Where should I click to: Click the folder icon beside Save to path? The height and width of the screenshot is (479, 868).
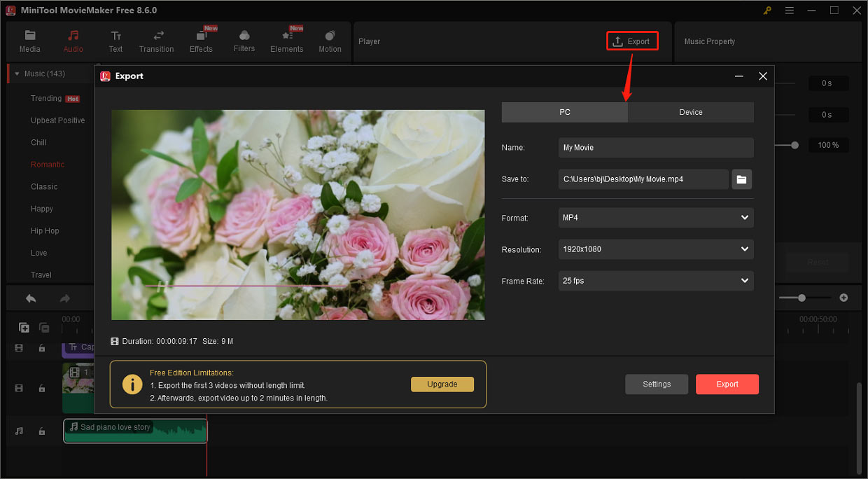[x=742, y=179]
